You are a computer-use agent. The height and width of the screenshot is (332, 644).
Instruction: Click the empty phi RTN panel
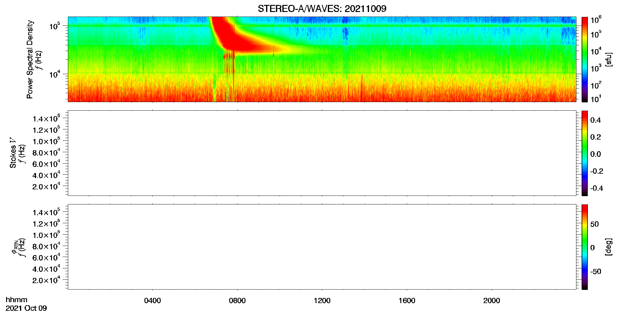[x=322, y=247]
